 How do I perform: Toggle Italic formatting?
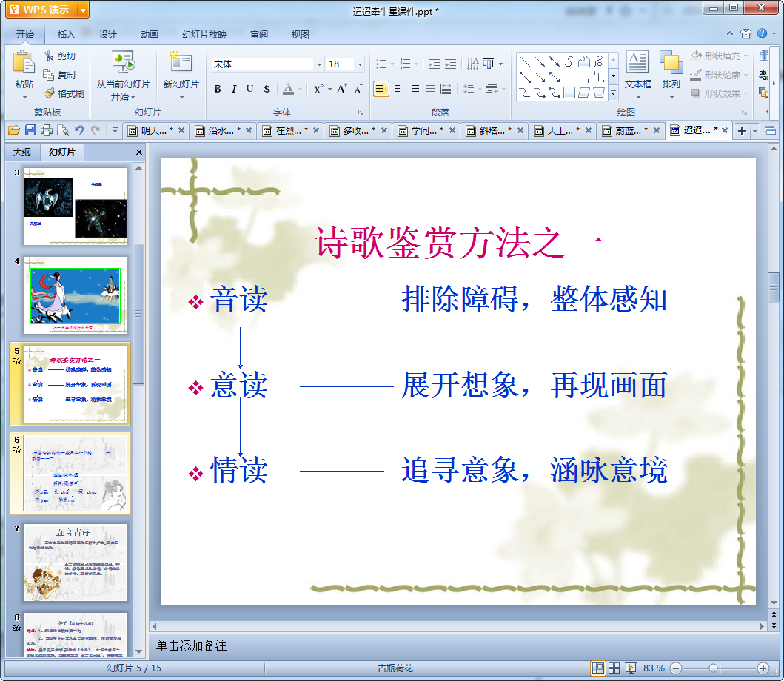[233, 89]
